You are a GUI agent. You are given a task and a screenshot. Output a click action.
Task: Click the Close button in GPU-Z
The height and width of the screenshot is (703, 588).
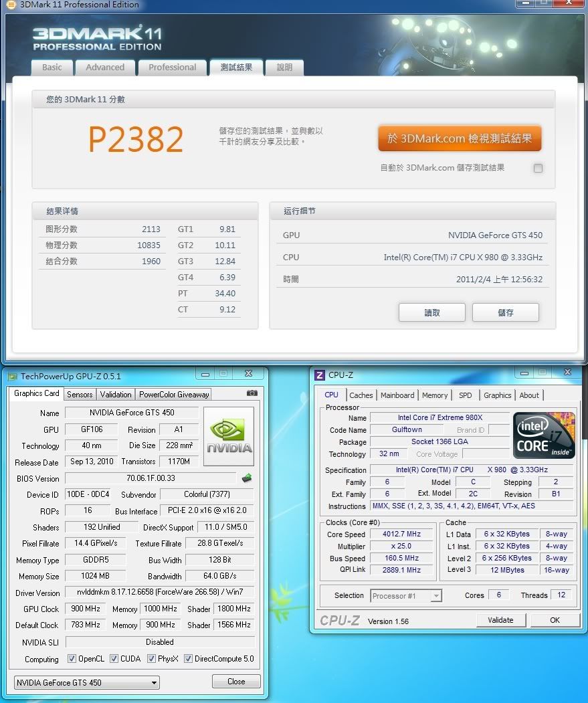[236, 682]
